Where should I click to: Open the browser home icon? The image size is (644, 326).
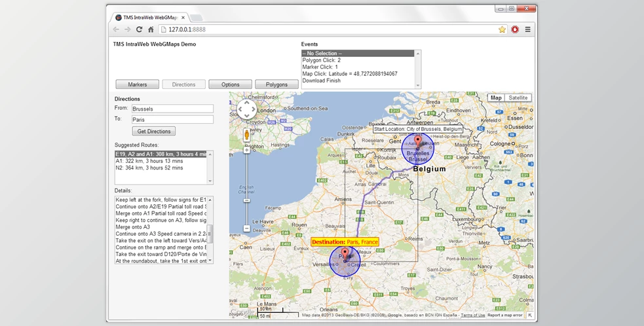coord(151,29)
